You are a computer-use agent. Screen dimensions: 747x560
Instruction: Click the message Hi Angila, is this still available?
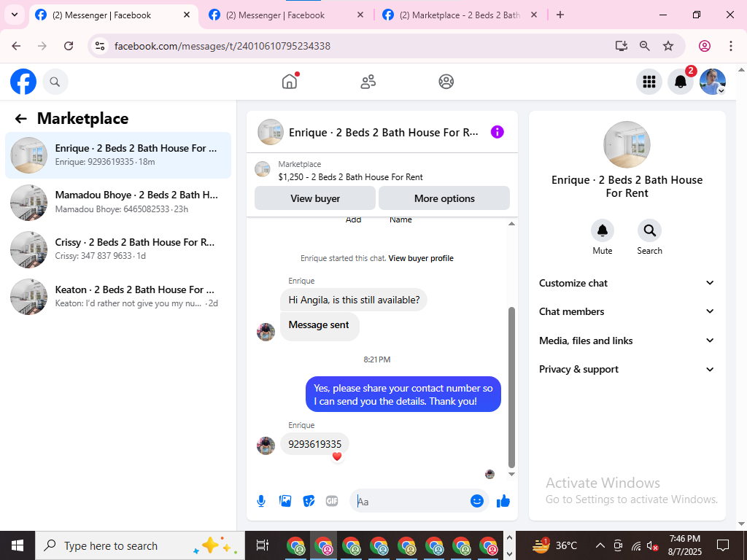click(354, 300)
